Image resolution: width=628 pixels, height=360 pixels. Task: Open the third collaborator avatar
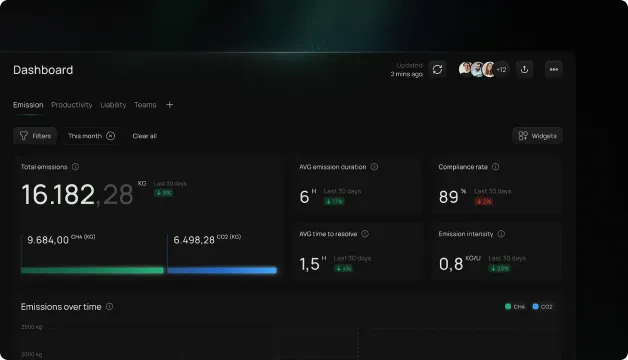[489, 69]
